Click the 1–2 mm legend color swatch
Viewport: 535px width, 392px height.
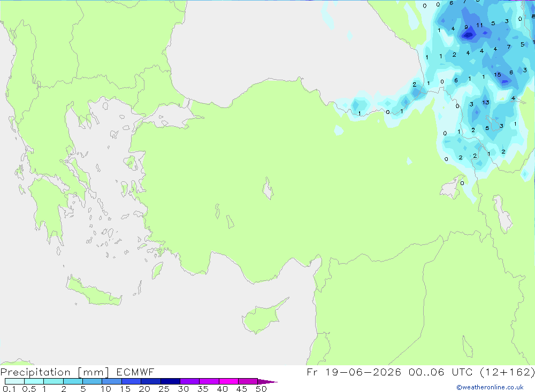pos(53,381)
